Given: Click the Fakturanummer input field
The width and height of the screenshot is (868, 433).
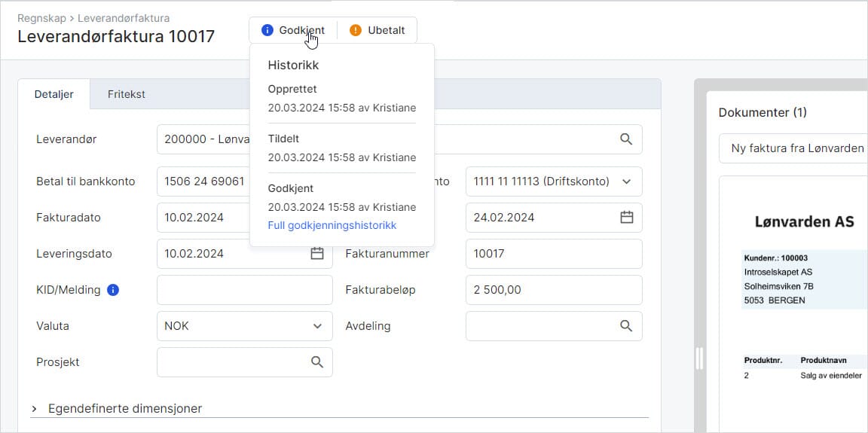Looking at the screenshot, I should click(554, 254).
